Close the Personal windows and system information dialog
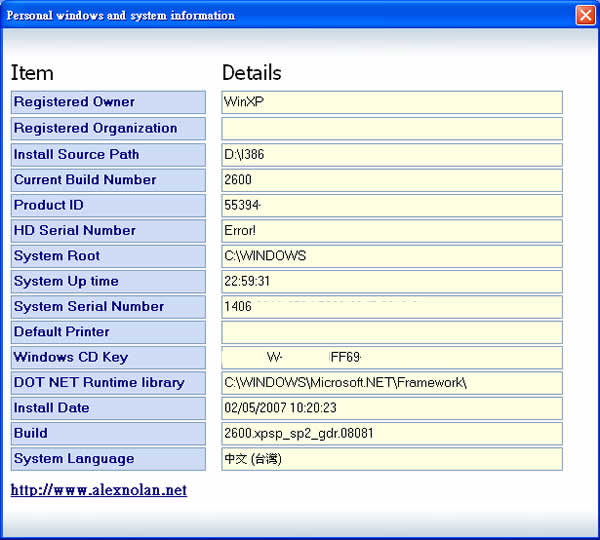This screenshot has height=540, width=600. (x=585, y=15)
